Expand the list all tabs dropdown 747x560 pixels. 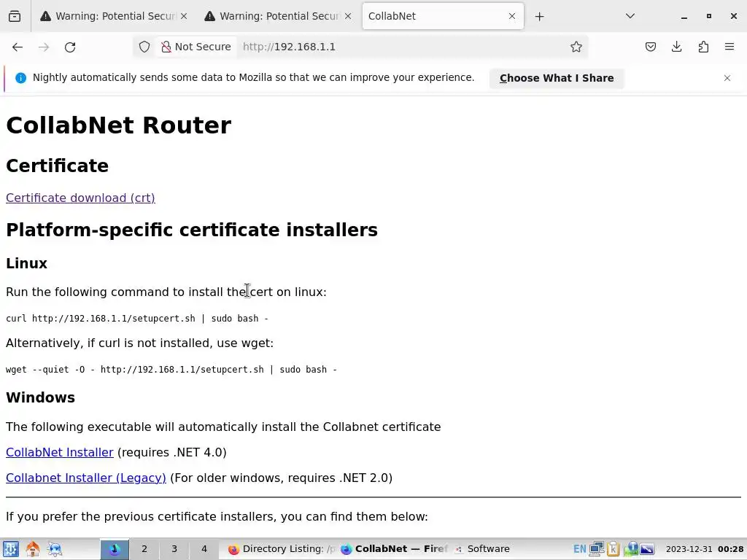(630, 16)
